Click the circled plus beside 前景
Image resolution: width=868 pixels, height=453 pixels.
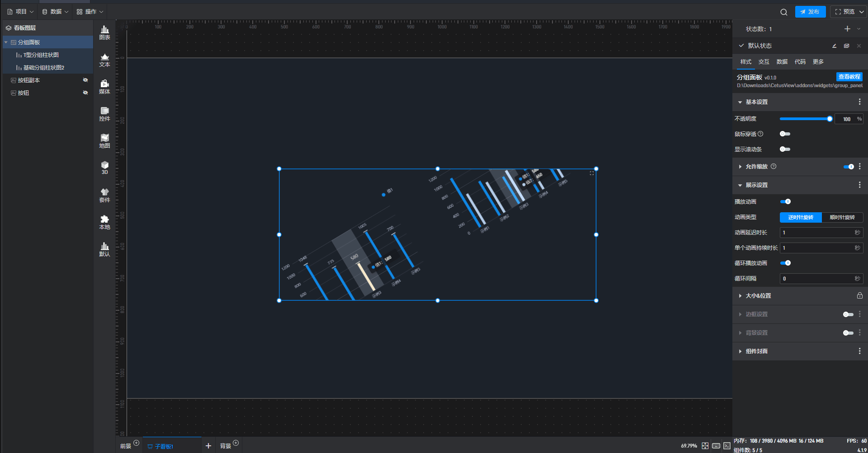(x=136, y=443)
